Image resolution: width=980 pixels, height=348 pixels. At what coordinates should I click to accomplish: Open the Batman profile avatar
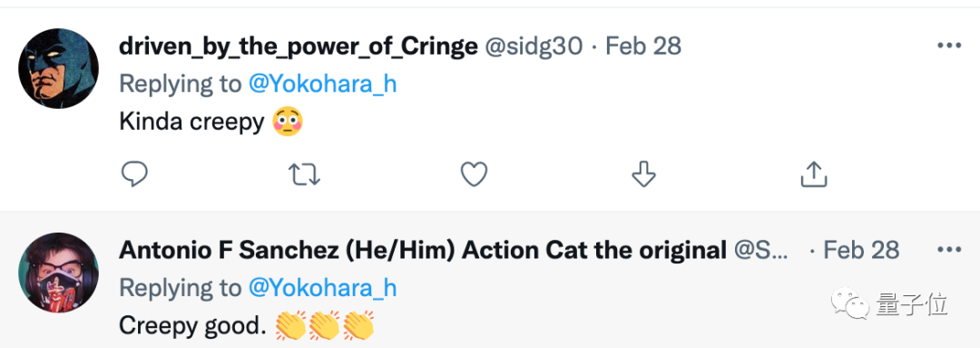coord(58,69)
